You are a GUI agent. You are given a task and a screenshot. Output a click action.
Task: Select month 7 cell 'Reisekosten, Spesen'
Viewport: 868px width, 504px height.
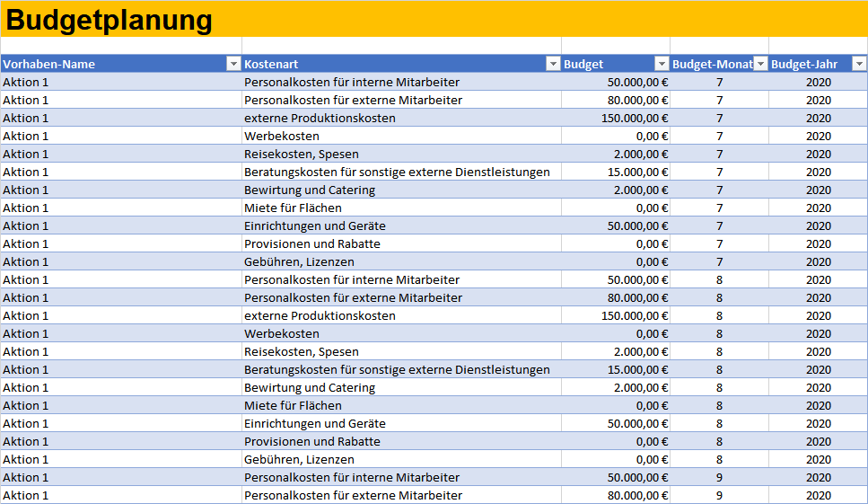coord(401,154)
